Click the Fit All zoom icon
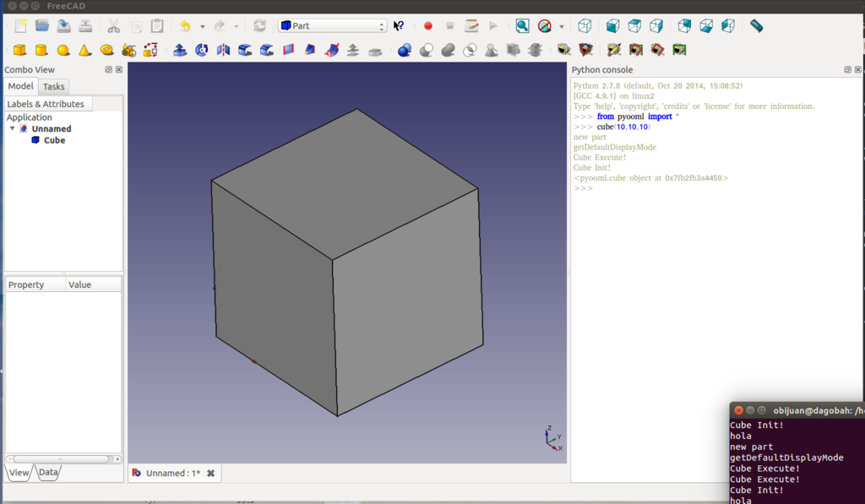 point(523,26)
